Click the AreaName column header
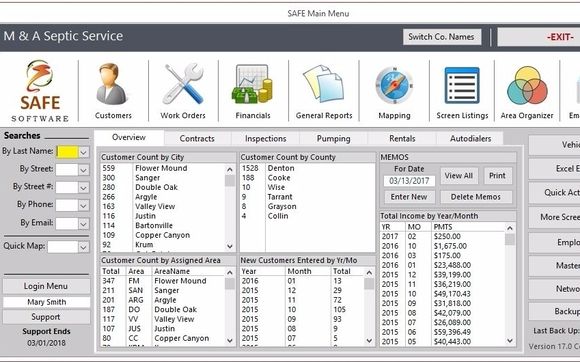Viewport: 580px width, 362px height. point(188,271)
